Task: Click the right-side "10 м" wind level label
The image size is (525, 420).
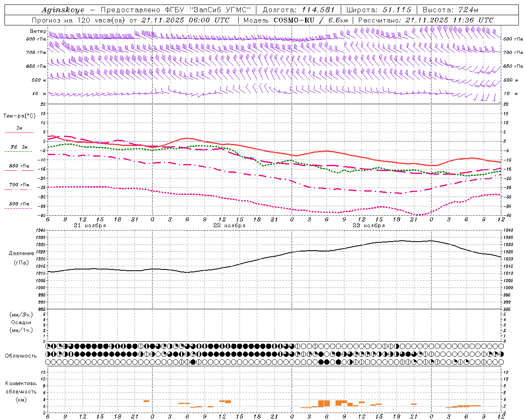Action: click(511, 94)
